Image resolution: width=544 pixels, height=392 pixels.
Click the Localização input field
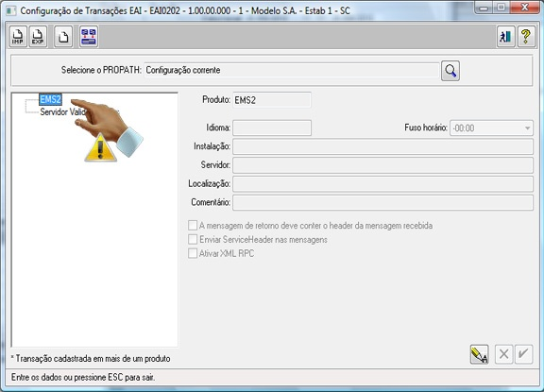coord(382,184)
